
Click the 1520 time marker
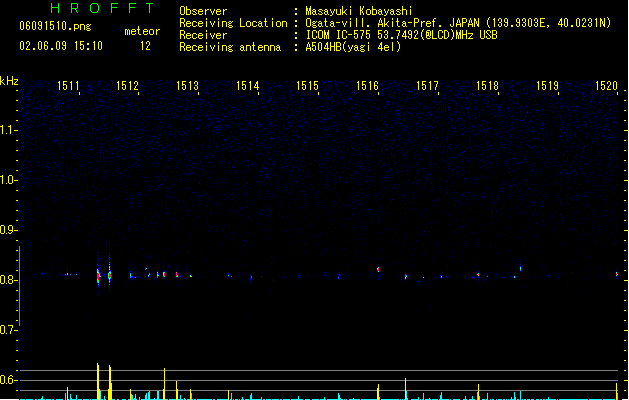point(606,86)
